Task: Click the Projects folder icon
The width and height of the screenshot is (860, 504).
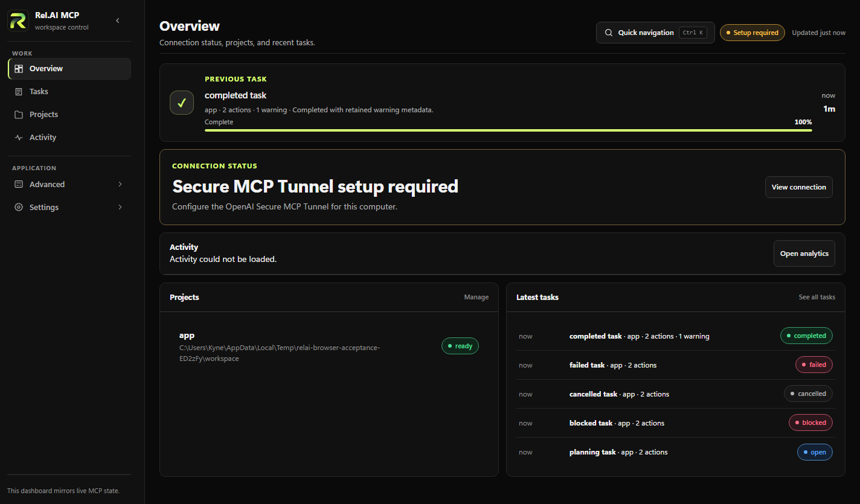Action: (x=19, y=115)
